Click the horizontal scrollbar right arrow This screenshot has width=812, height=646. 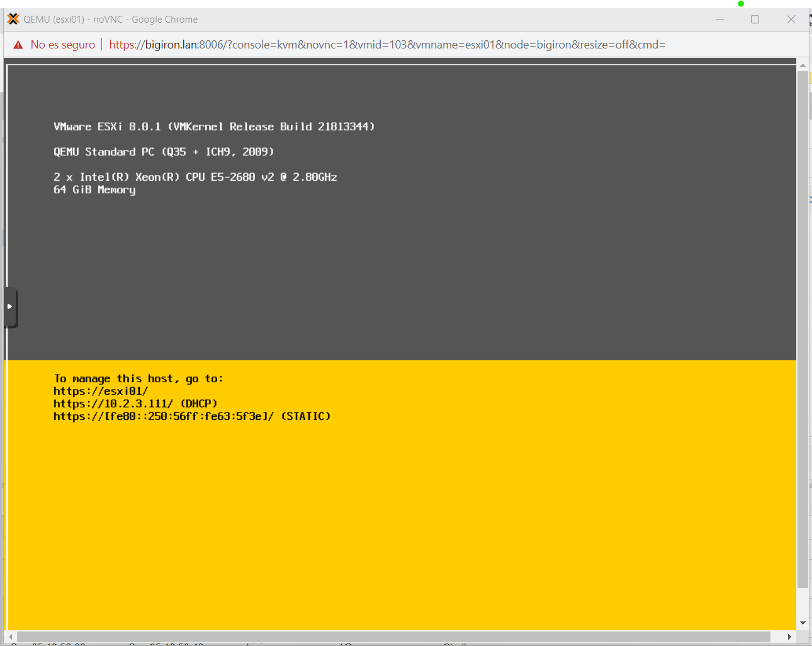coord(789,637)
